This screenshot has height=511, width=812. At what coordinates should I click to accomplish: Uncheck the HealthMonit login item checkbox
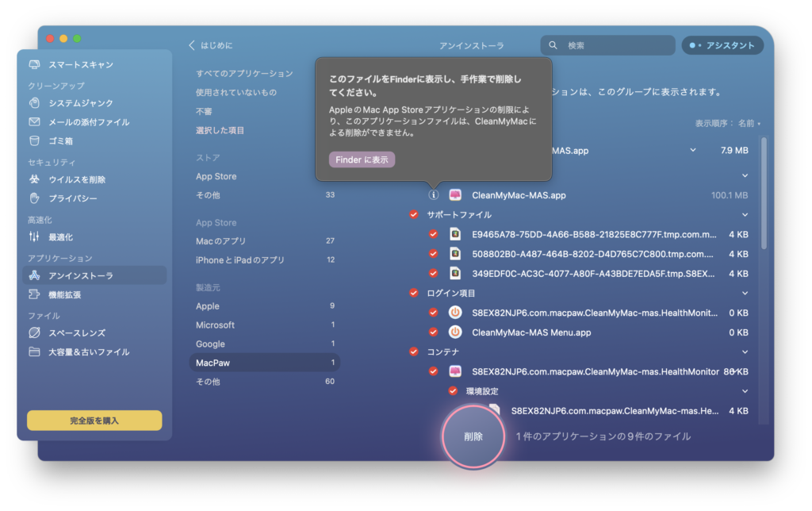434,313
